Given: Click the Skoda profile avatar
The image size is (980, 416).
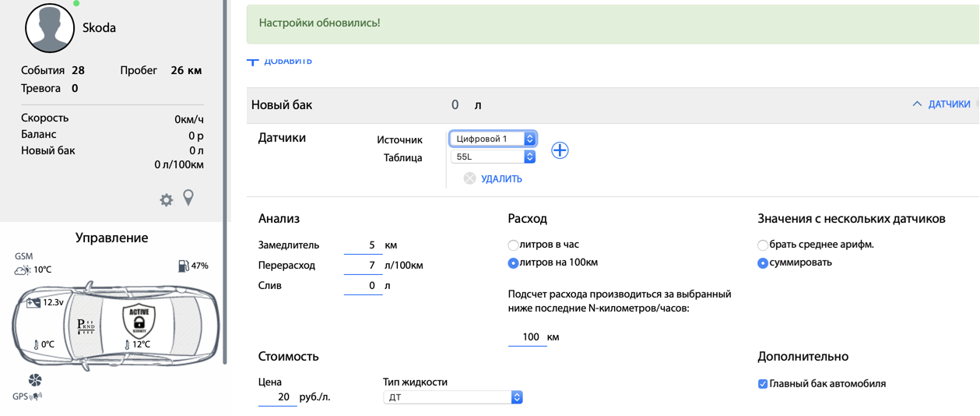Looking at the screenshot, I should (x=50, y=28).
